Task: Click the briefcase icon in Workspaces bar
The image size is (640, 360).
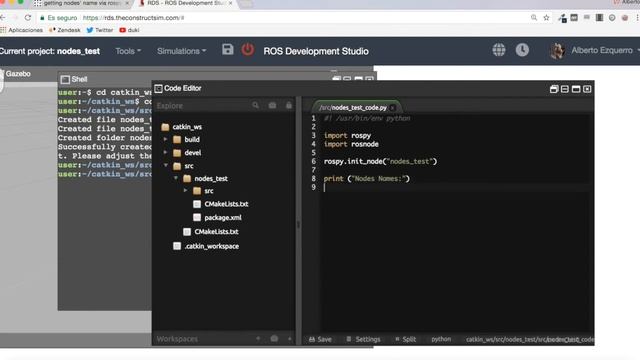Action: click(274, 338)
